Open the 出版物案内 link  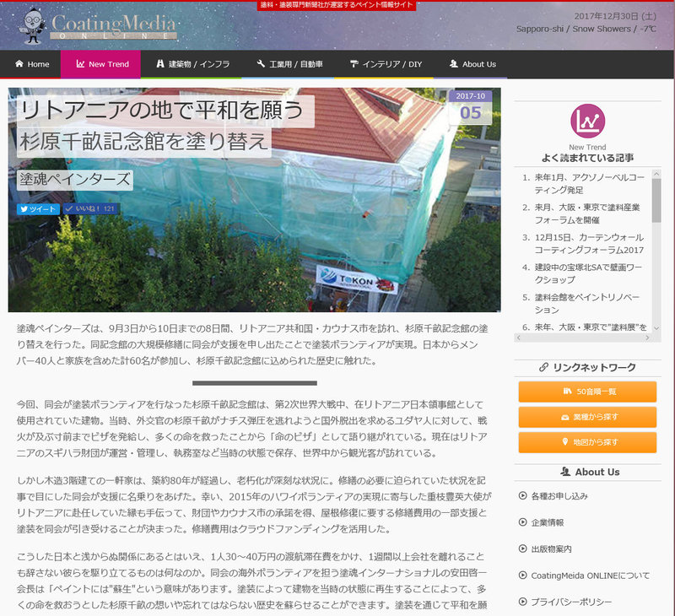pos(551,549)
